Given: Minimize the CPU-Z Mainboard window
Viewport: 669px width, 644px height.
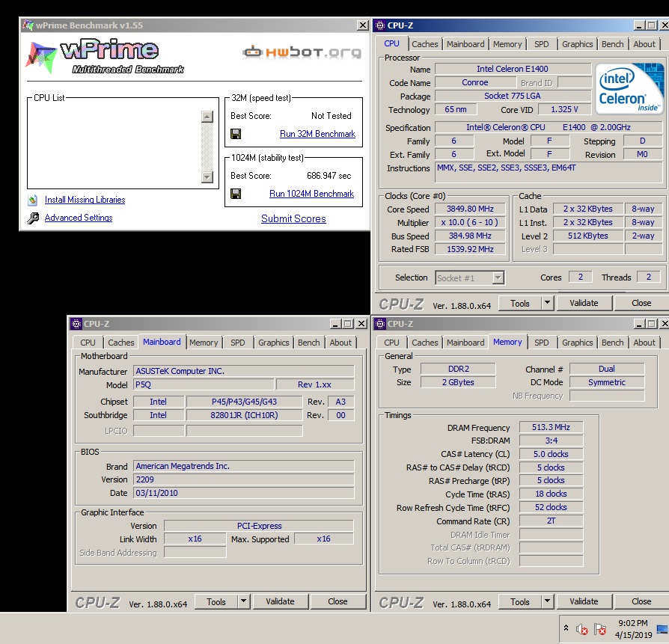Looking at the screenshot, I should click(x=335, y=324).
